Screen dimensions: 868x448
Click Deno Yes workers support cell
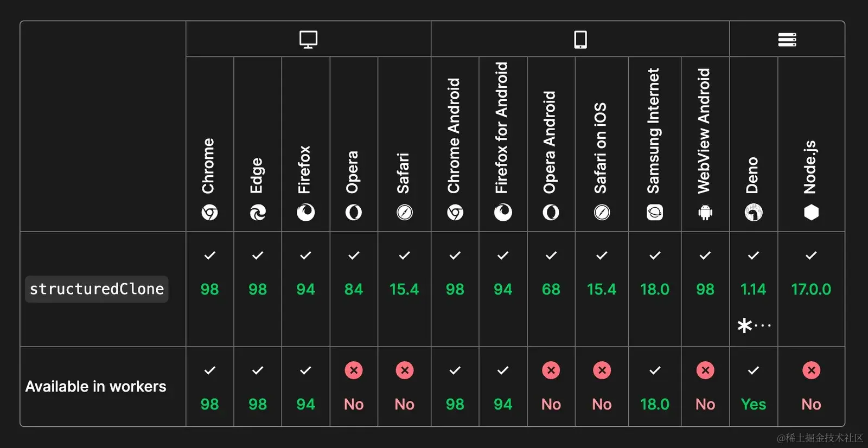tap(754, 404)
